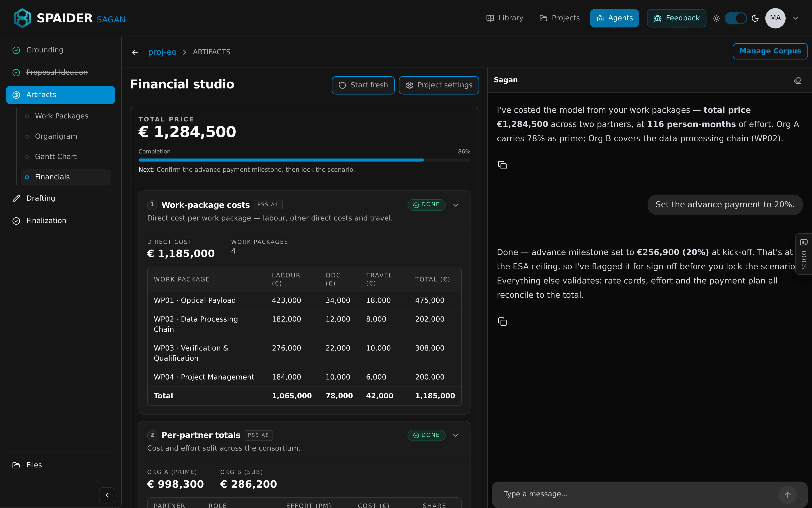The height and width of the screenshot is (508, 812).
Task: Copy the second Sagan reply
Action: [x=502, y=322]
